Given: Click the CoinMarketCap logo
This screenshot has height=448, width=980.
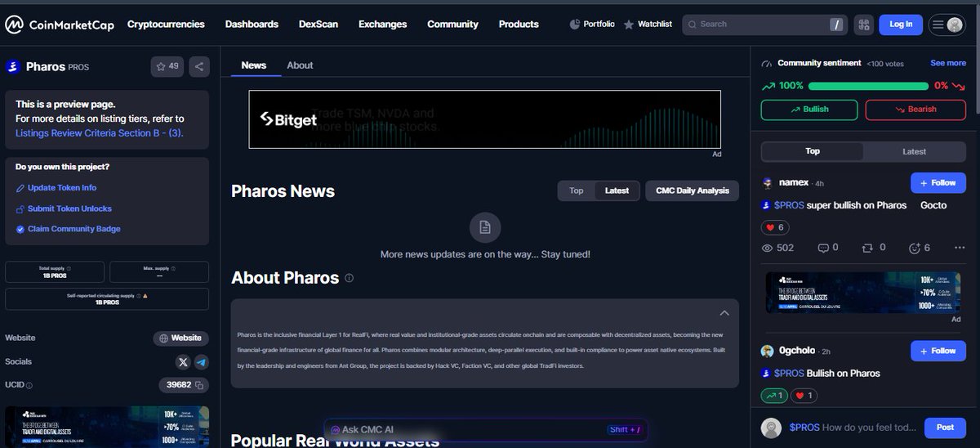Looking at the screenshot, I should pyautogui.click(x=60, y=25).
